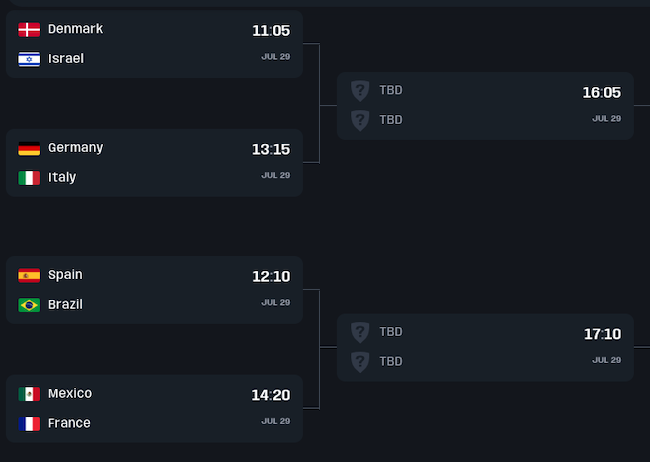Click the France flag icon
Screen dimensions: 650x462
pos(29,424)
